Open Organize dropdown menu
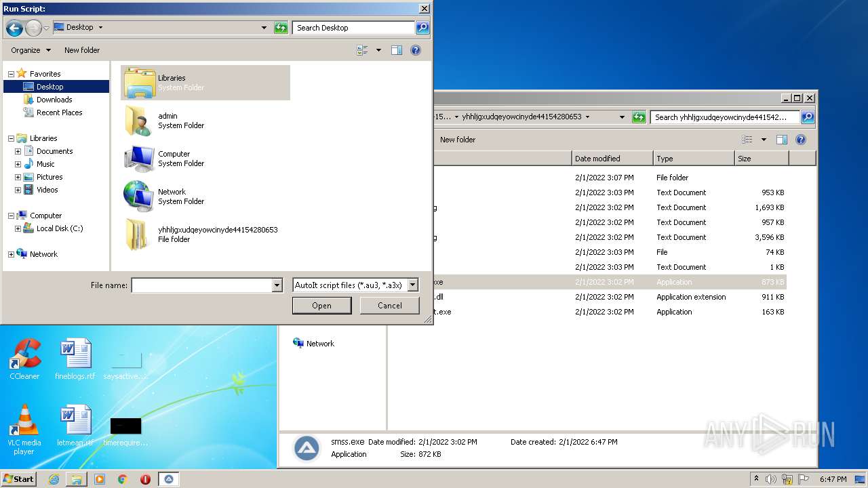 pyautogui.click(x=31, y=50)
